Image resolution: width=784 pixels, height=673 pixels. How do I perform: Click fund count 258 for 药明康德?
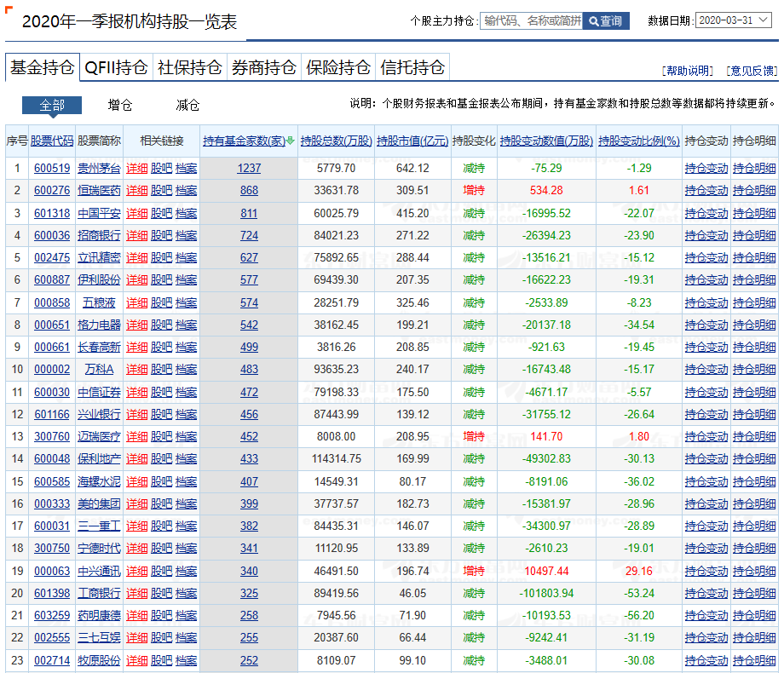click(249, 616)
